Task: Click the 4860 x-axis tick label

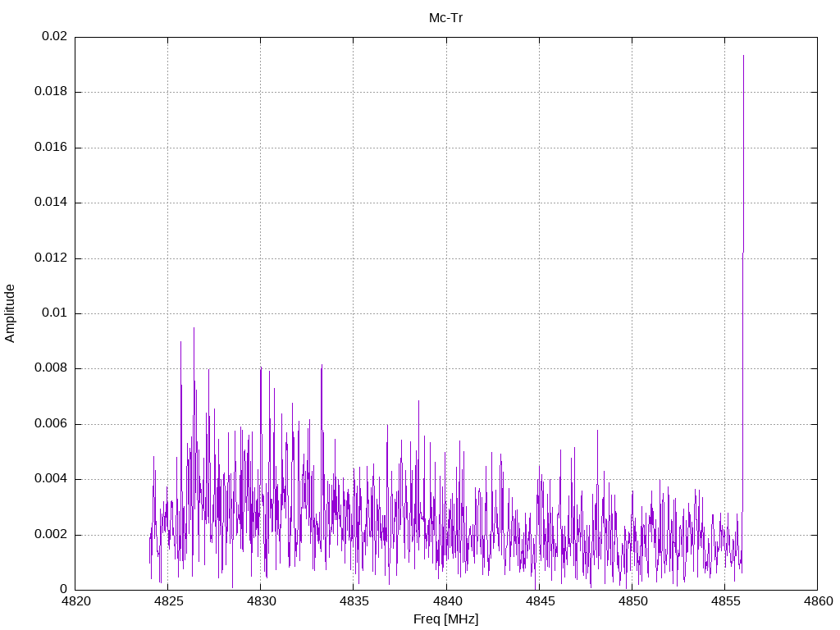Action: point(817,601)
